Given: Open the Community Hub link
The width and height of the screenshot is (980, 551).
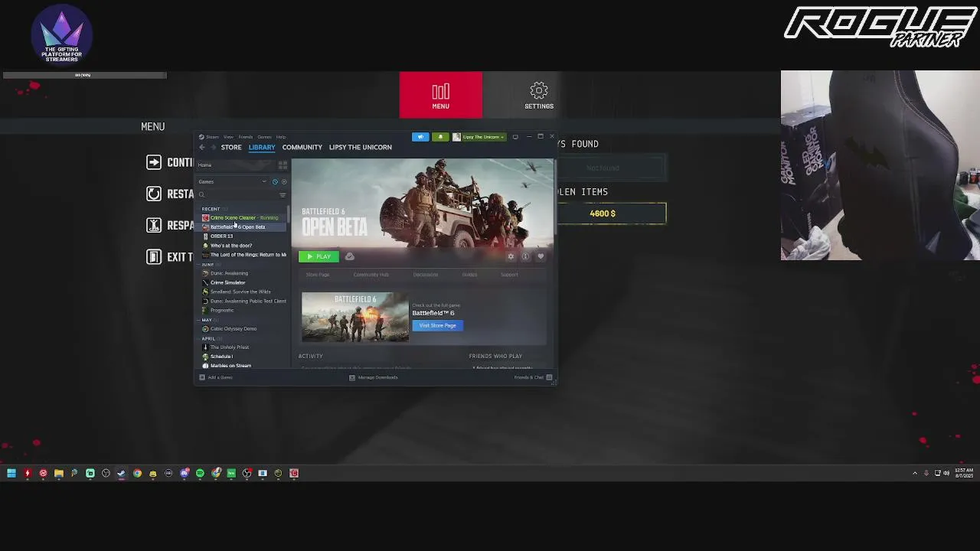Looking at the screenshot, I should click(x=371, y=275).
